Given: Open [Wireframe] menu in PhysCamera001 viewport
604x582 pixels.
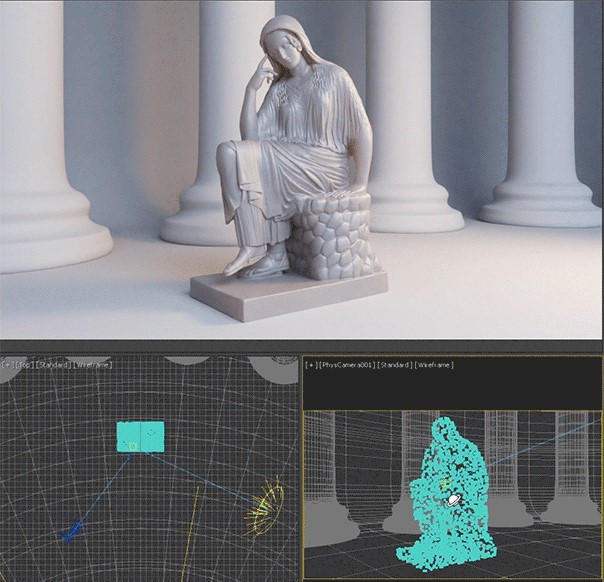Looking at the screenshot, I should [x=434, y=365].
